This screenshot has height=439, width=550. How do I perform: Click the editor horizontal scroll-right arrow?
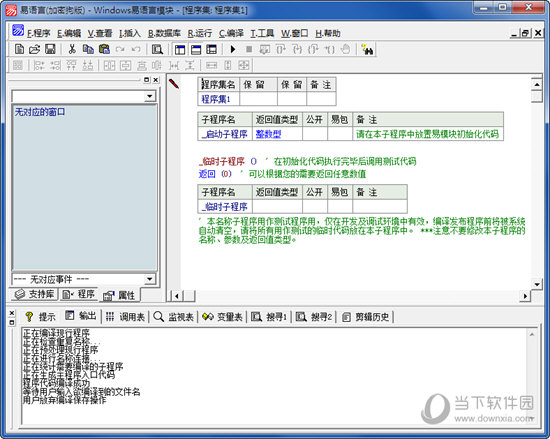point(525,296)
